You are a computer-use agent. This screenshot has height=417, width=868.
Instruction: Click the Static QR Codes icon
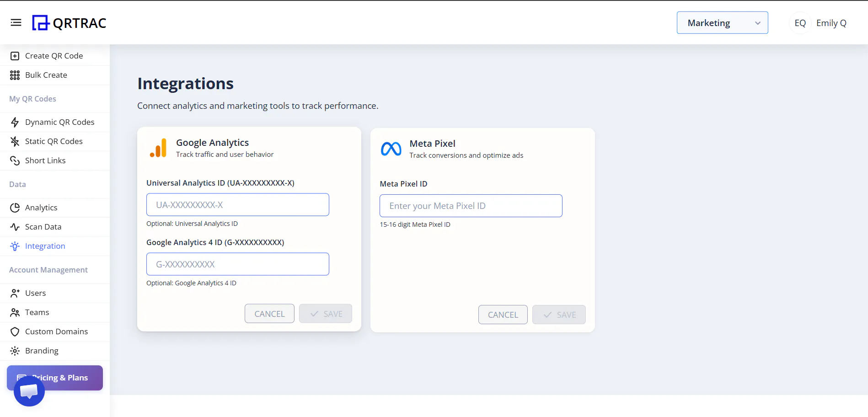[x=15, y=141]
